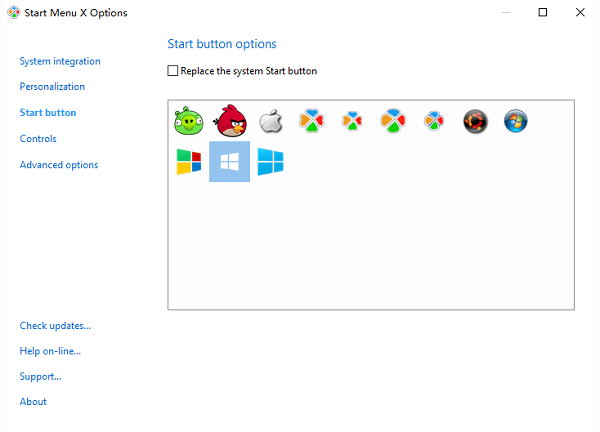Select the Start button section
The height and width of the screenshot is (432, 600).
(48, 112)
